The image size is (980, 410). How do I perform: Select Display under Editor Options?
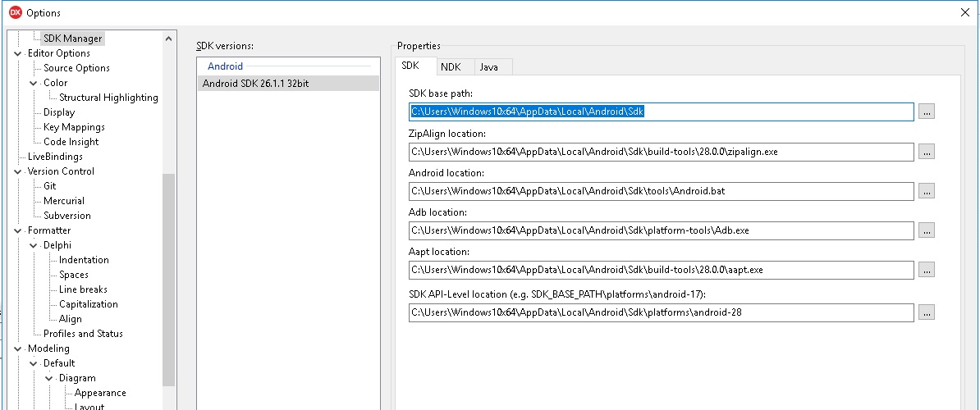click(59, 112)
